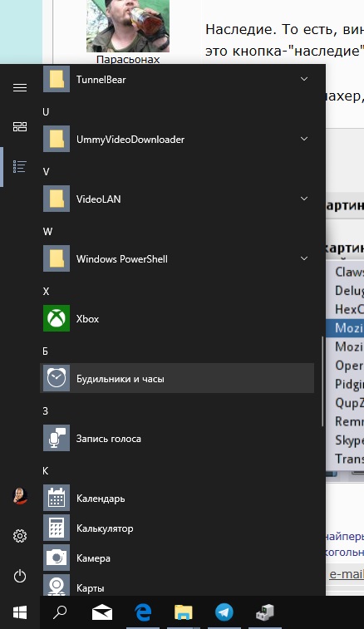This screenshot has width=364, height=629.
Task: Click the UmmyVideoDownloader folder name
Action: 130,140
